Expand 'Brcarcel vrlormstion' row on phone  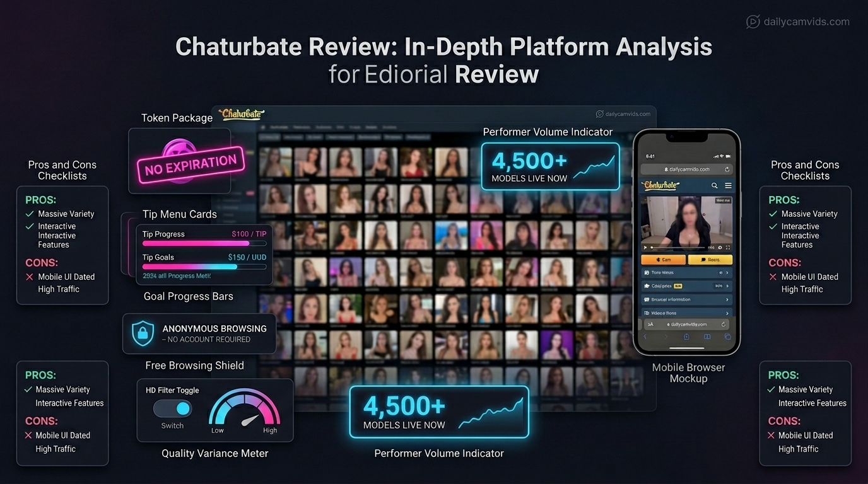[687, 299]
